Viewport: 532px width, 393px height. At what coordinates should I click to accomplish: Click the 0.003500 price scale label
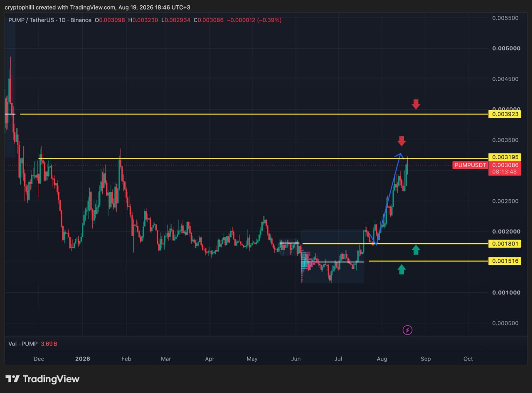(x=506, y=140)
